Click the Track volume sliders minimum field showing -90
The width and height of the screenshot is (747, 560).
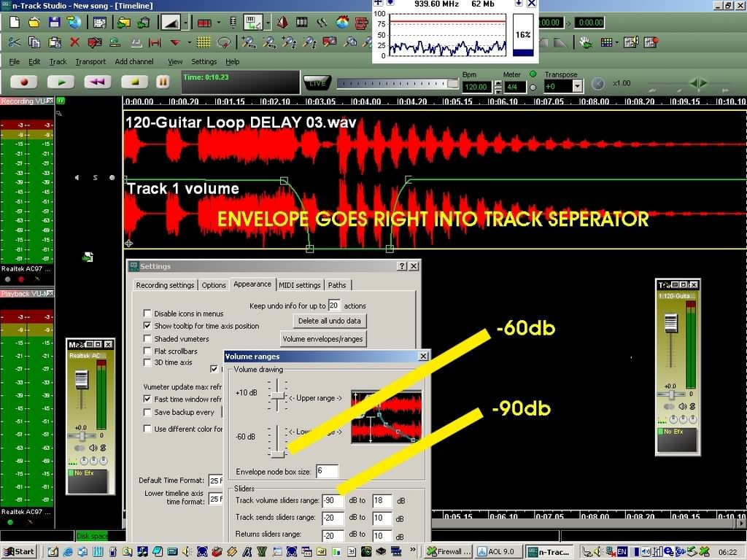[333, 500]
